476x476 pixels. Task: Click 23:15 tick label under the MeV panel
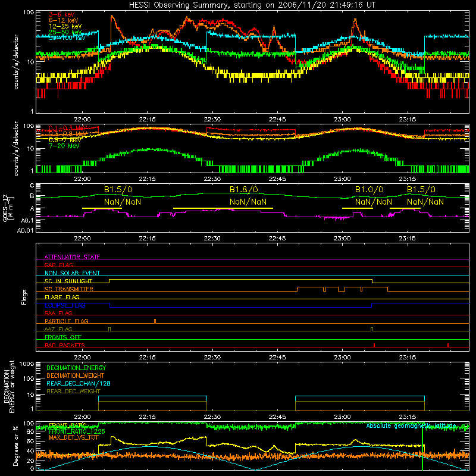coord(408,179)
